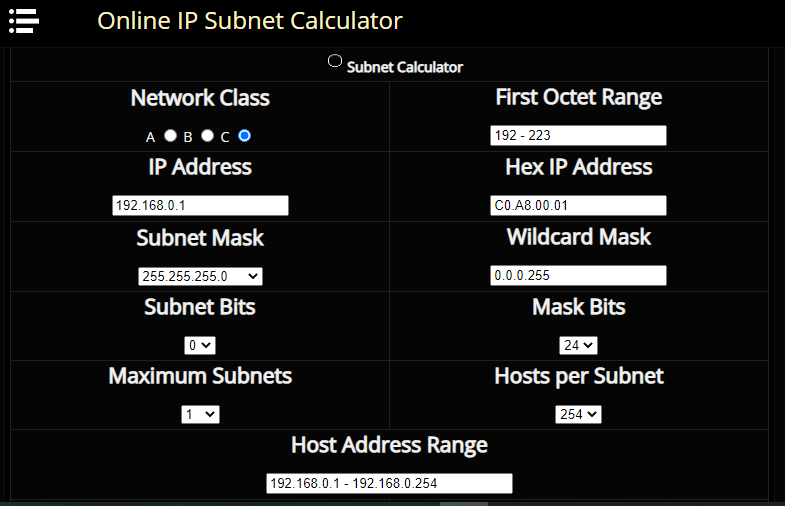This screenshot has width=785, height=506.
Task: Click the Subnet Calculator label text
Action: (405, 67)
